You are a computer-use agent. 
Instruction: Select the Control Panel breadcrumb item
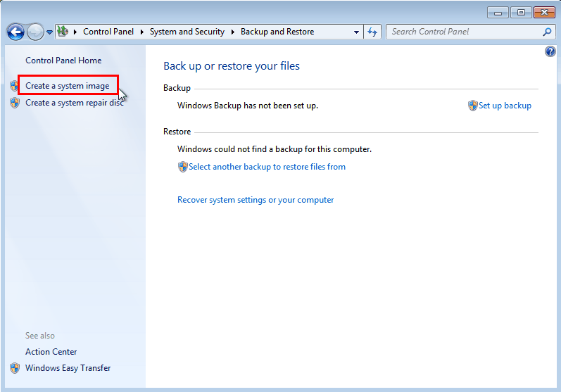click(x=108, y=32)
